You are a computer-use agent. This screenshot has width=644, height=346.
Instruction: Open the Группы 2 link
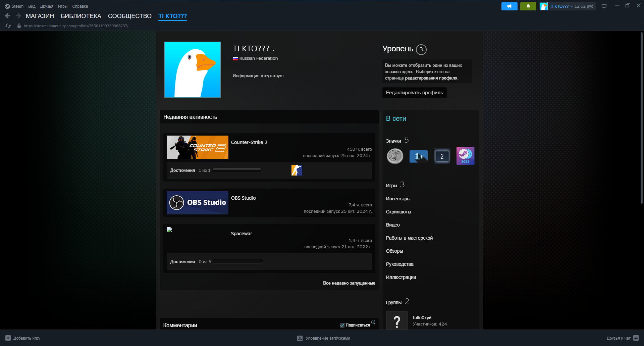click(x=397, y=302)
